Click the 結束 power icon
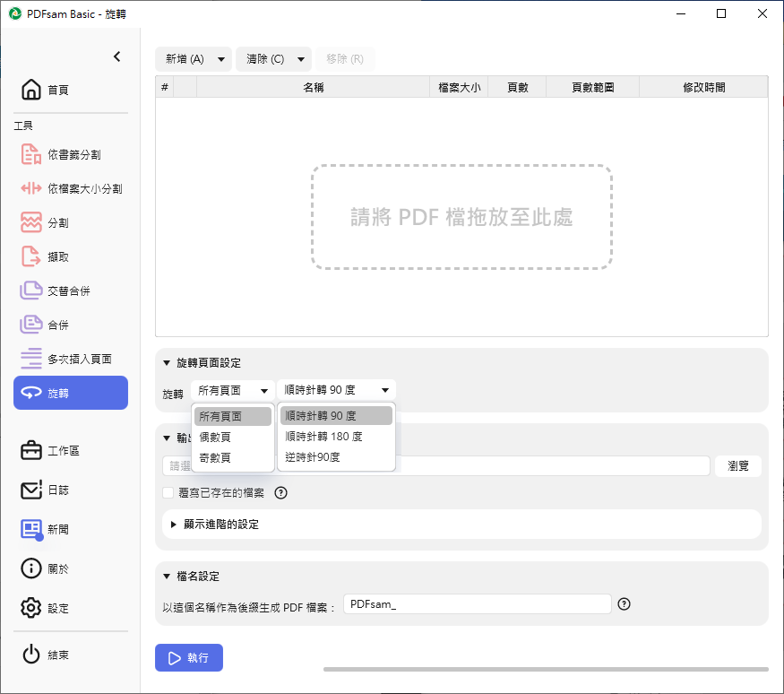Image resolution: width=784 pixels, height=694 pixels. click(x=31, y=655)
